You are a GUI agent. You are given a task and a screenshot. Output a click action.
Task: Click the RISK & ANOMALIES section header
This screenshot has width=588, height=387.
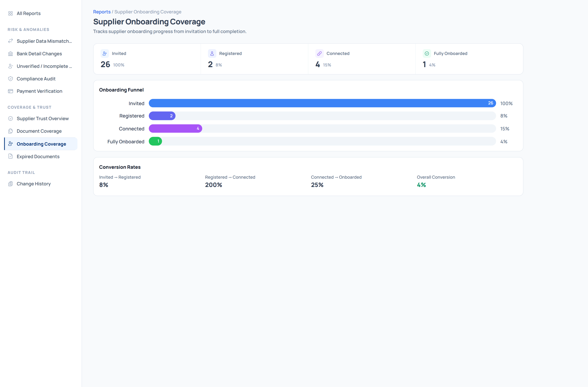(x=28, y=30)
